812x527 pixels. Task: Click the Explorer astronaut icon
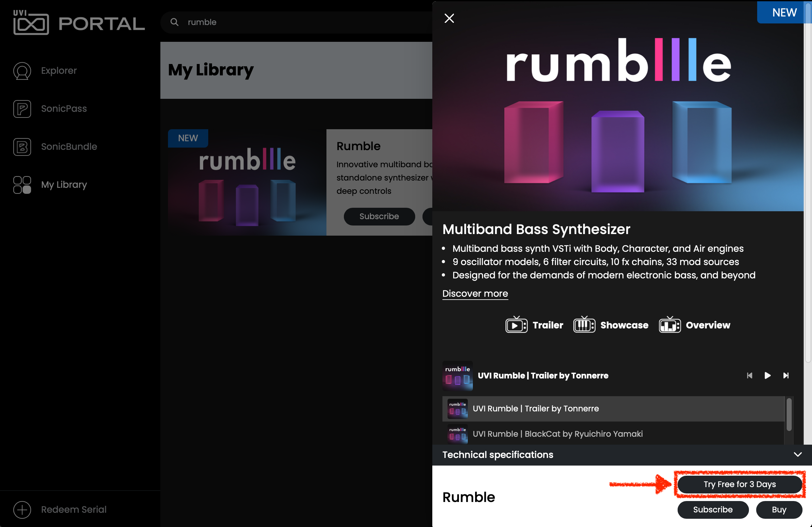22,71
